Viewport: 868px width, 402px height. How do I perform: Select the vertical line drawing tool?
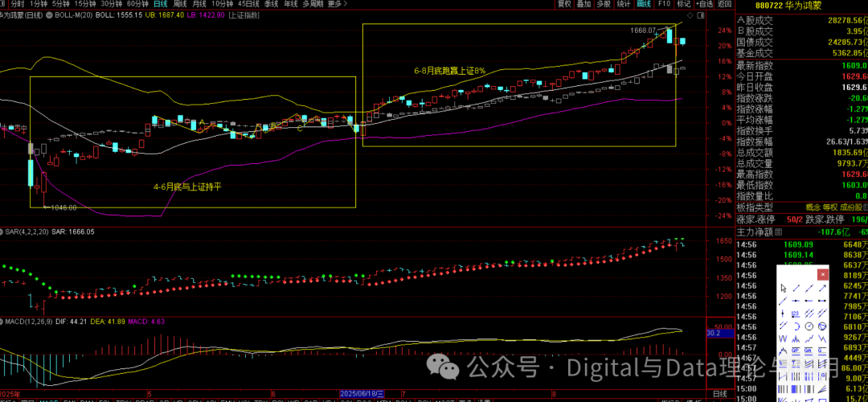783,314
